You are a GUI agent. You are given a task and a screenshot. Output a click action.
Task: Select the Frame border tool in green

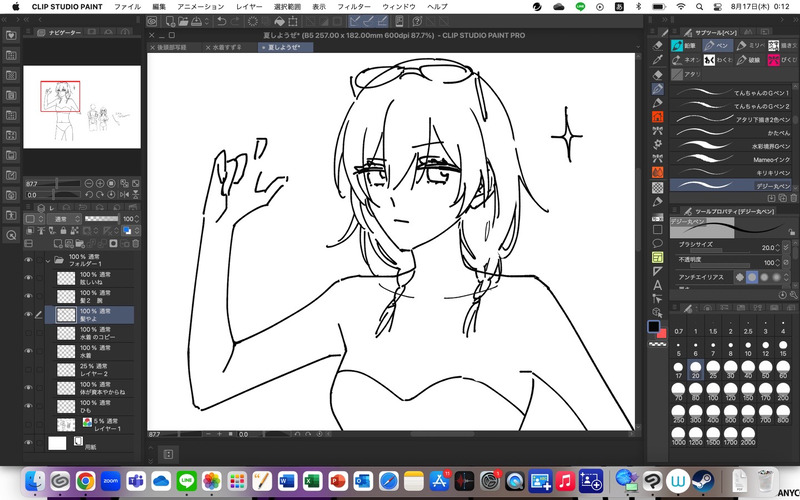pos(658,257)
